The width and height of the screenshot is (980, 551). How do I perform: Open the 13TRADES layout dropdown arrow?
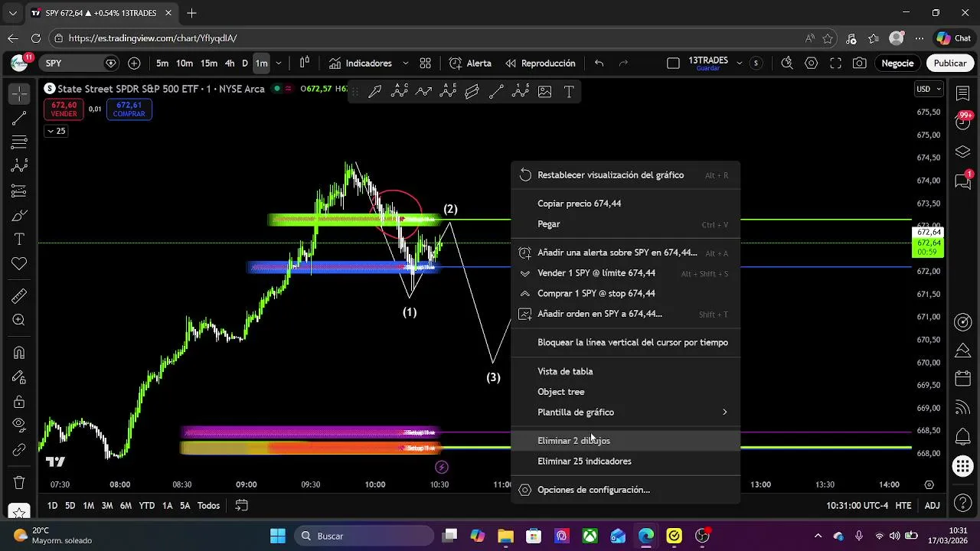pyautogui.click(x=739, y=64)
